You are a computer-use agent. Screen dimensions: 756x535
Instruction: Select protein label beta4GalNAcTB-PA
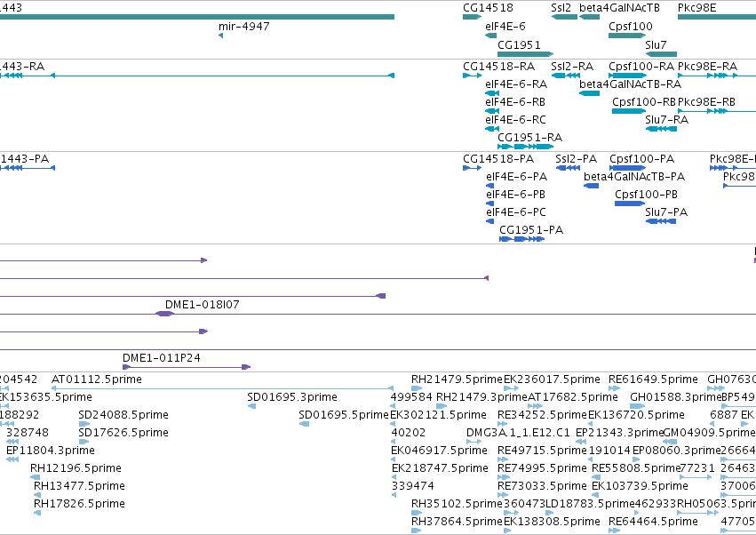pos(634,177)
